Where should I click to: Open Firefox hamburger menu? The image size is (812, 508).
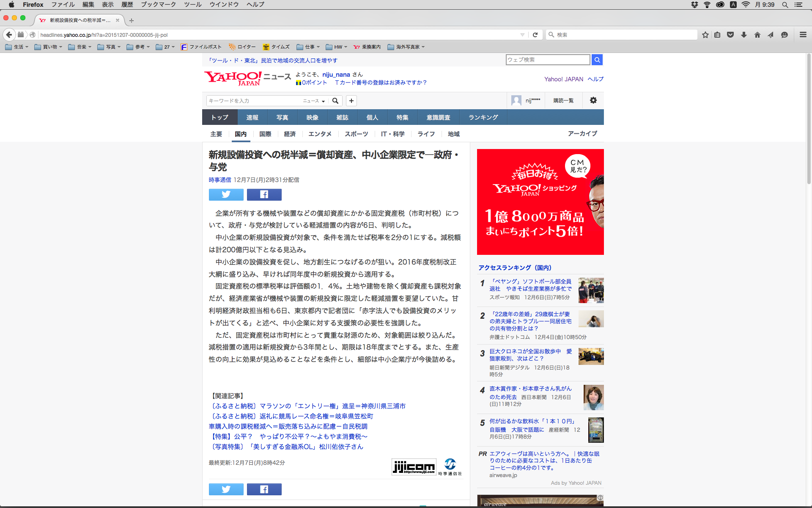[x=803, y=35]
